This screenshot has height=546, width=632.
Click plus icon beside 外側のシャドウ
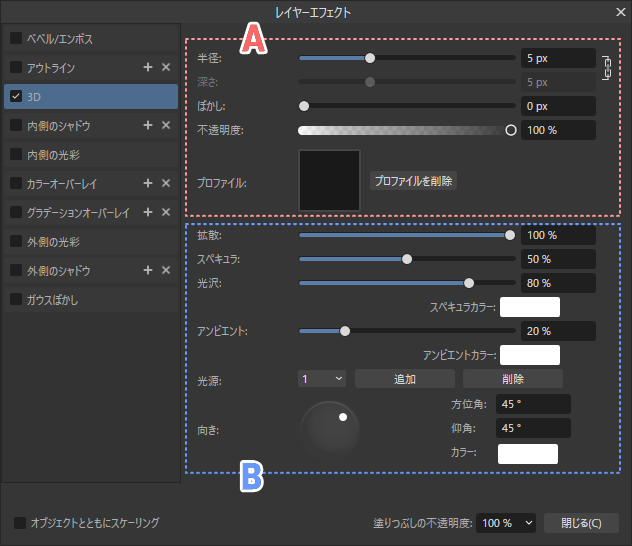click(x=148, y=270)
